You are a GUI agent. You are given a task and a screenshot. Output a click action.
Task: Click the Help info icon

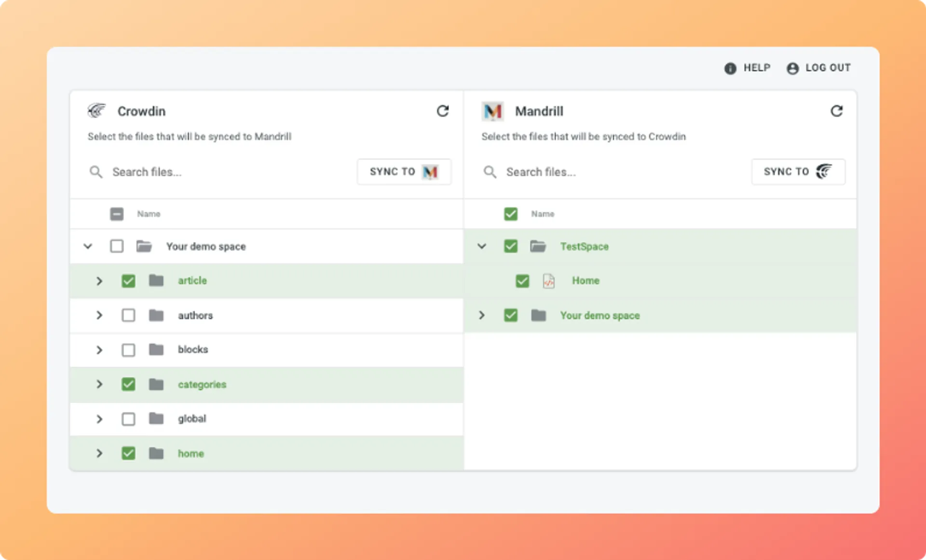(x=730, y=68)
